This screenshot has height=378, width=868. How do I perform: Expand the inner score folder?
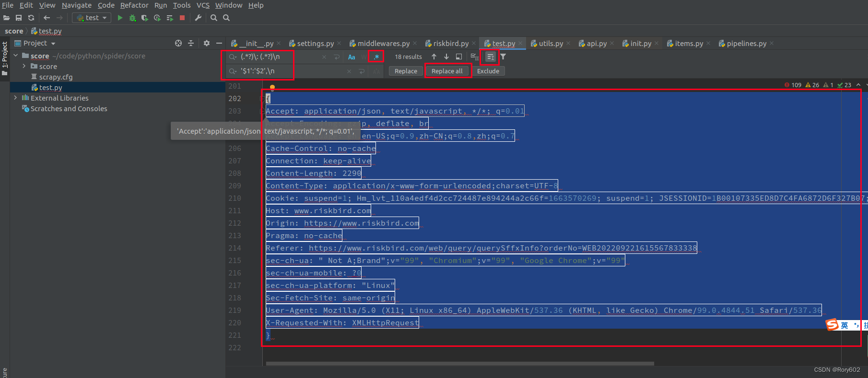click(x=24, y=66)
